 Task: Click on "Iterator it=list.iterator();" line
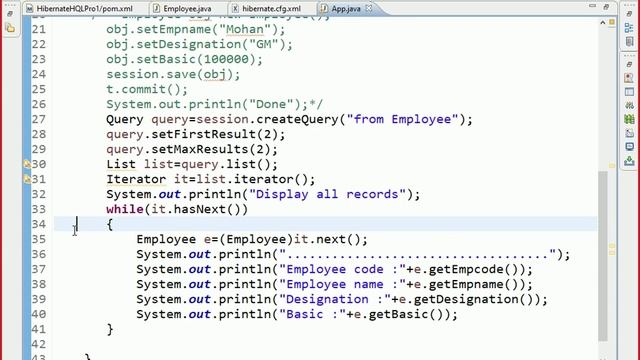click(211, 179)
